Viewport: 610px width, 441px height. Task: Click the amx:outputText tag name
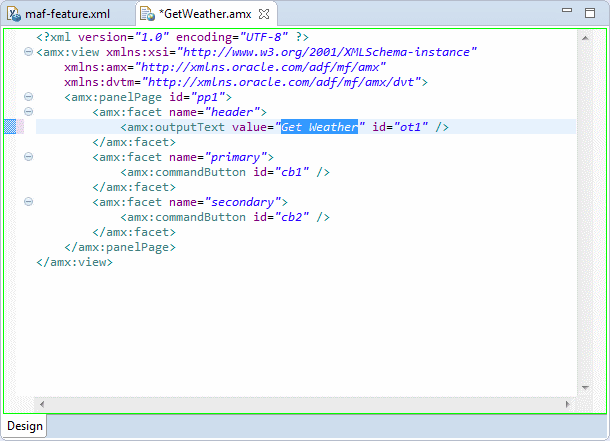(x=176, y=127)
